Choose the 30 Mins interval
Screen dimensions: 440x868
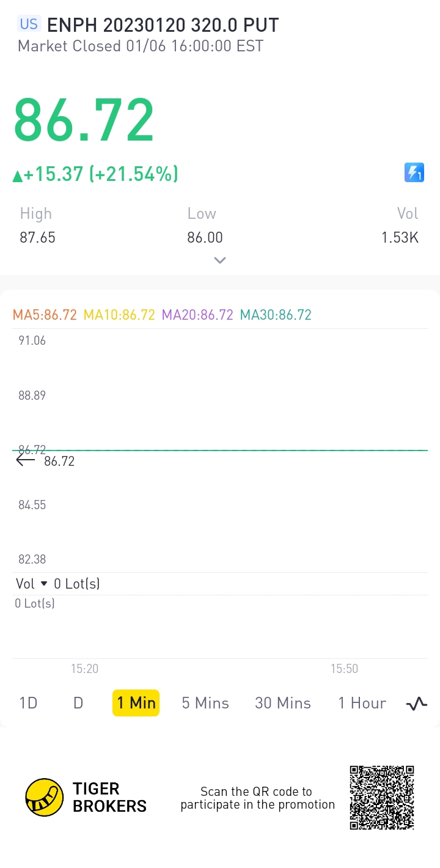[283, 703]
